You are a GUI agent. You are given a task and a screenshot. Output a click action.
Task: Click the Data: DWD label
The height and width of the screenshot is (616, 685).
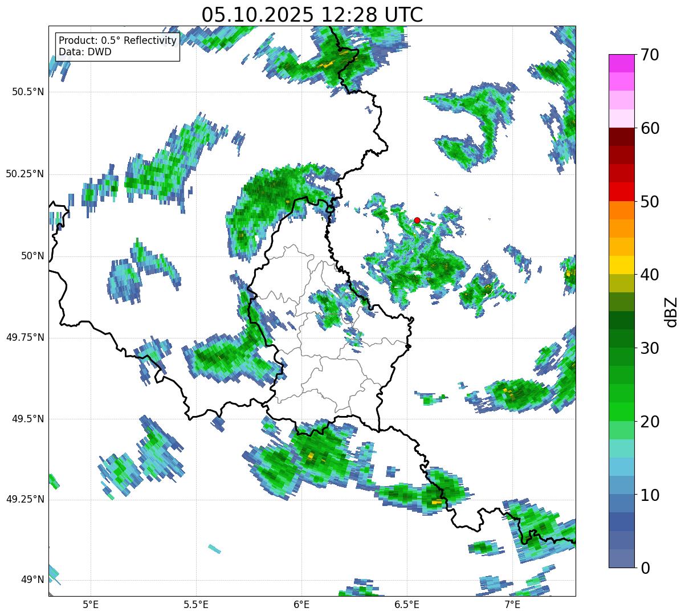point(85,52)
